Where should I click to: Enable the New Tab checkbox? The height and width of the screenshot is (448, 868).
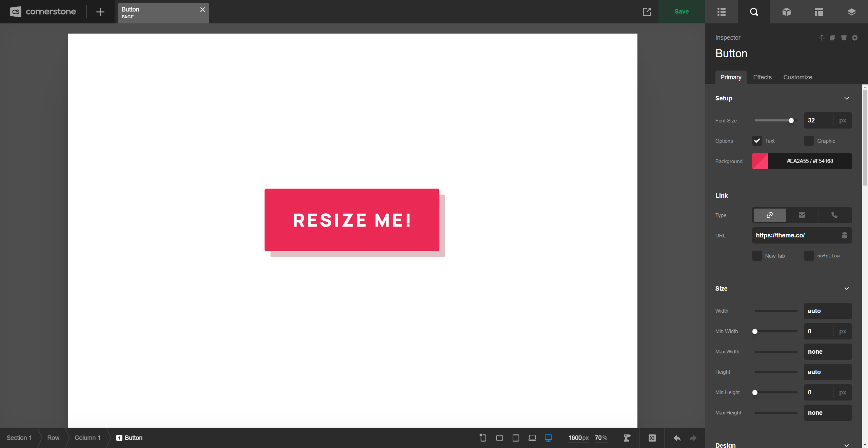[756, 256]
